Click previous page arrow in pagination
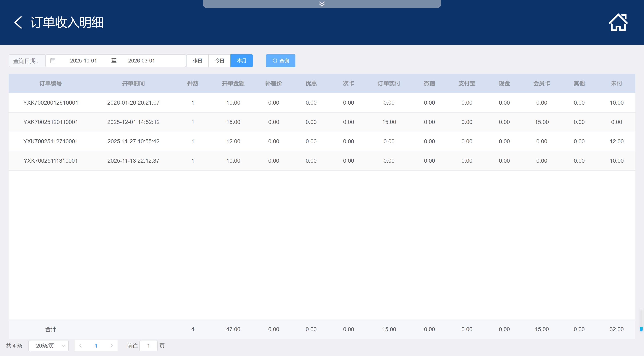The height and width of the screenshot is (356, 644). coord(80,346)
